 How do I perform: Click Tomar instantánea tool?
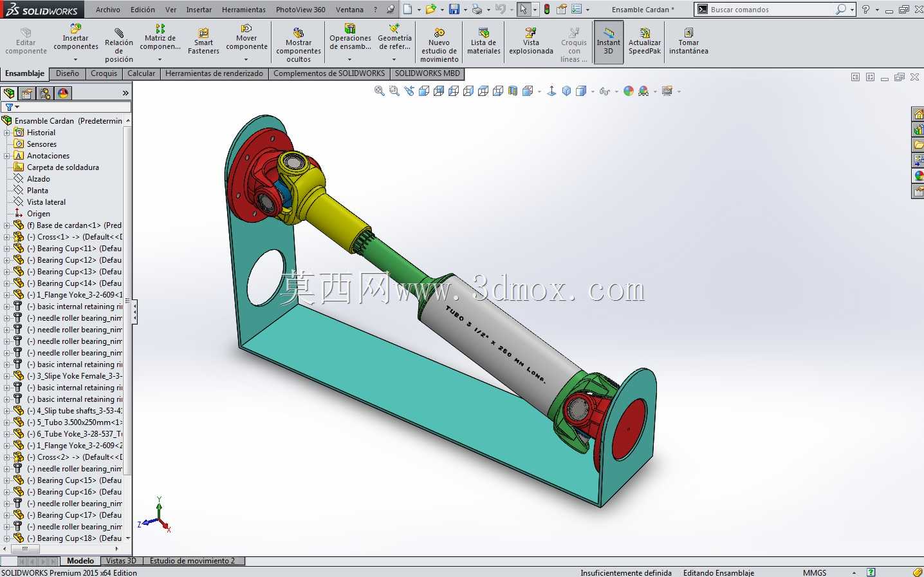coord(688,42)
